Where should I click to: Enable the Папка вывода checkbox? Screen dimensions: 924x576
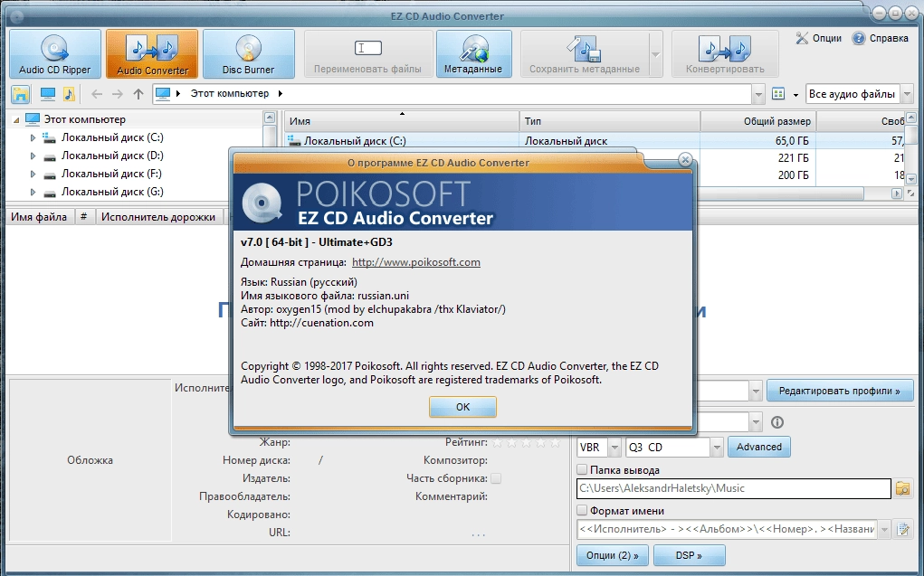(x=582, y=469)
